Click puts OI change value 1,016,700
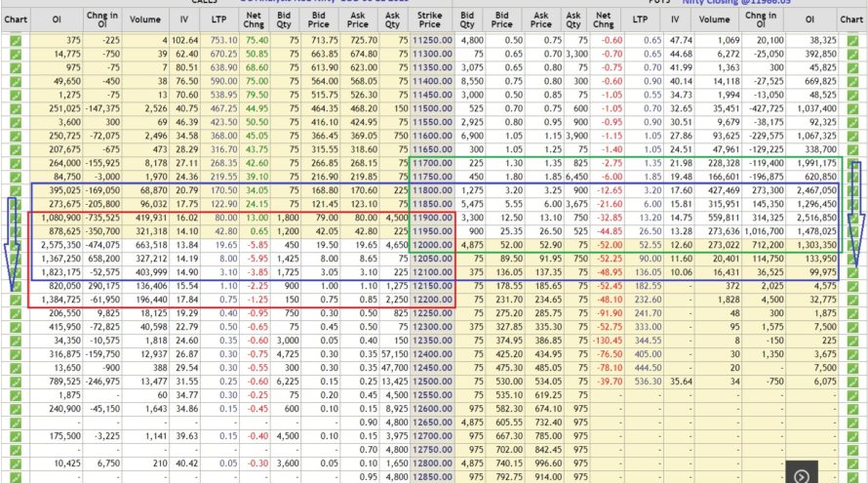The height and width of the screenshot is (483, 868). click(x=764, y=231)
